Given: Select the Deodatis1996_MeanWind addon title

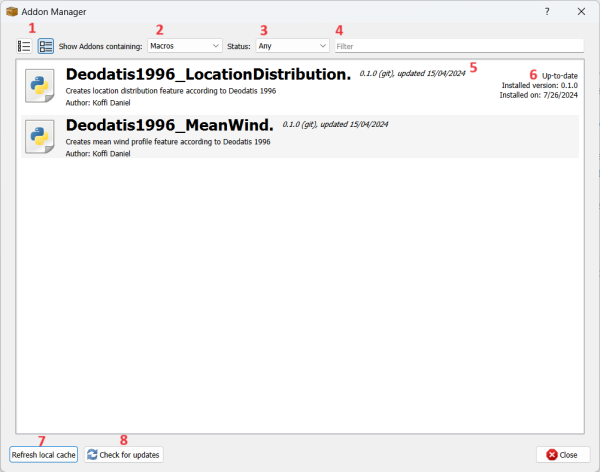Looking at the screenshot, I should click(169, 125).
